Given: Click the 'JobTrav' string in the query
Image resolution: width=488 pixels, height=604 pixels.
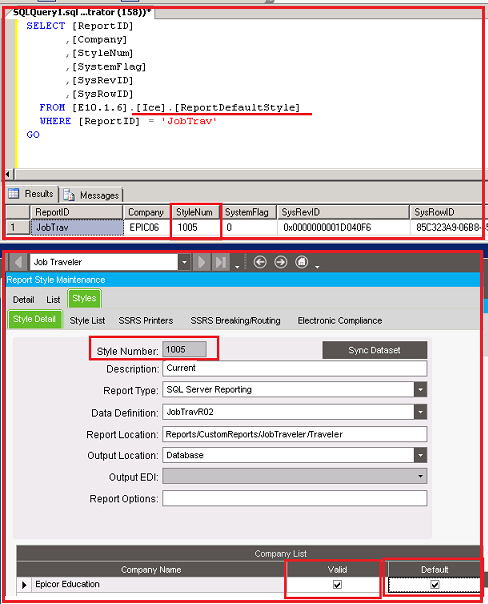Looking at the screenshot, I should 189,121.
